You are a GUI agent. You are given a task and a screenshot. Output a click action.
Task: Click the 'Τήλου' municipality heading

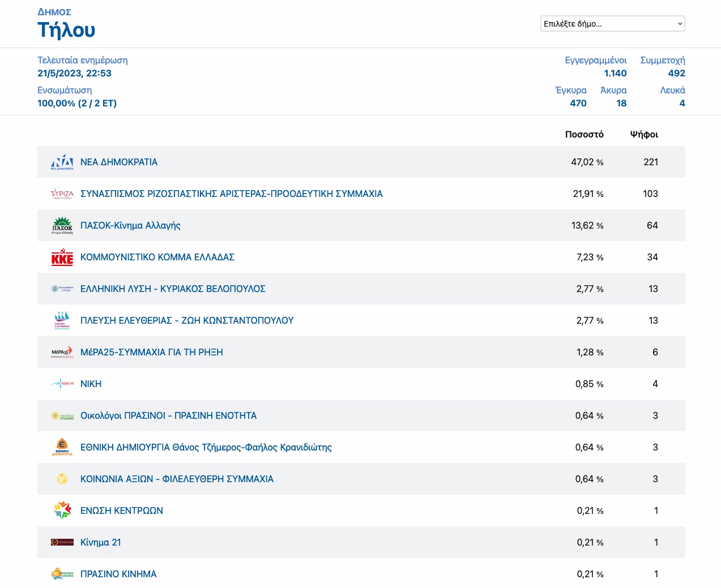pos(66,29)
